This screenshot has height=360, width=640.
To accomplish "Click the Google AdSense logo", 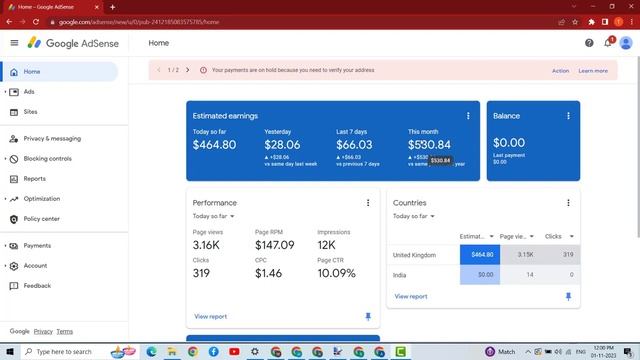I will click(x=73, y=43).
